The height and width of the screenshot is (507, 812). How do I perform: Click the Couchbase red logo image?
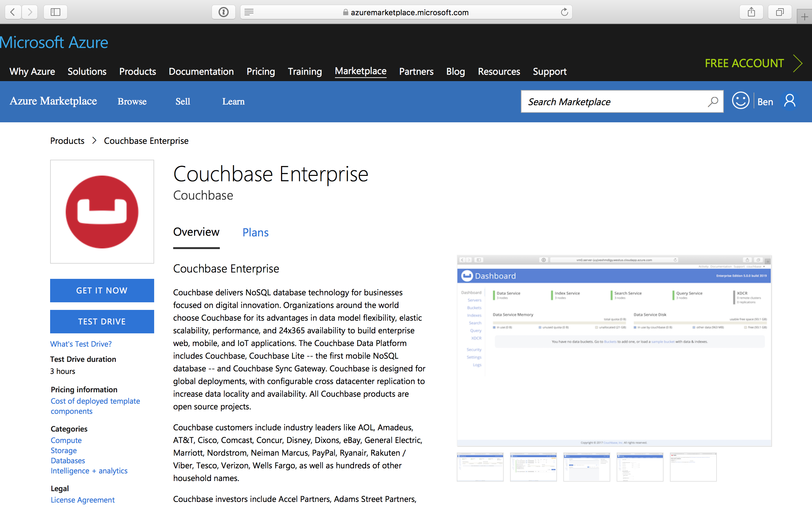pyautogui.click(x=102, y=211)
